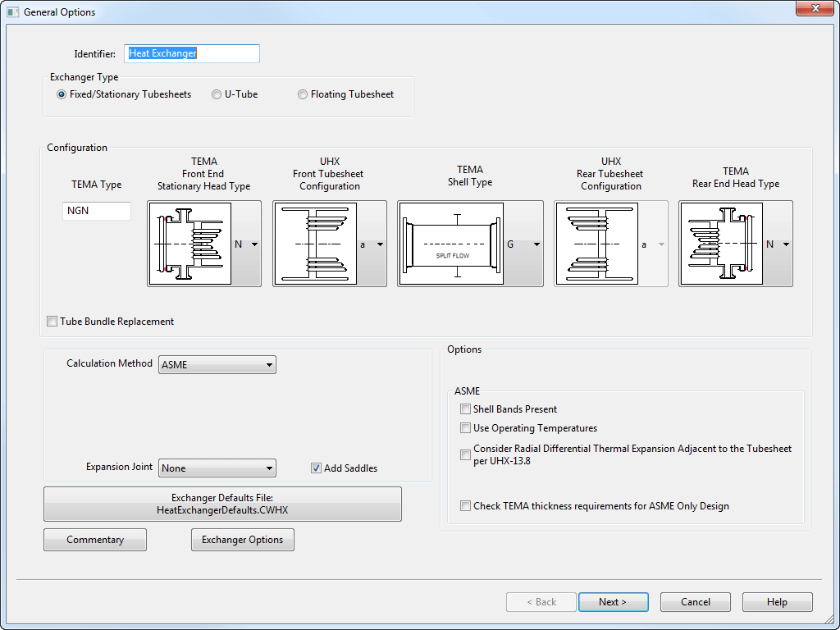Click the Commentary button
This screenshot has height=630, width=840.
pyautogui.click(x=94, y=539)
